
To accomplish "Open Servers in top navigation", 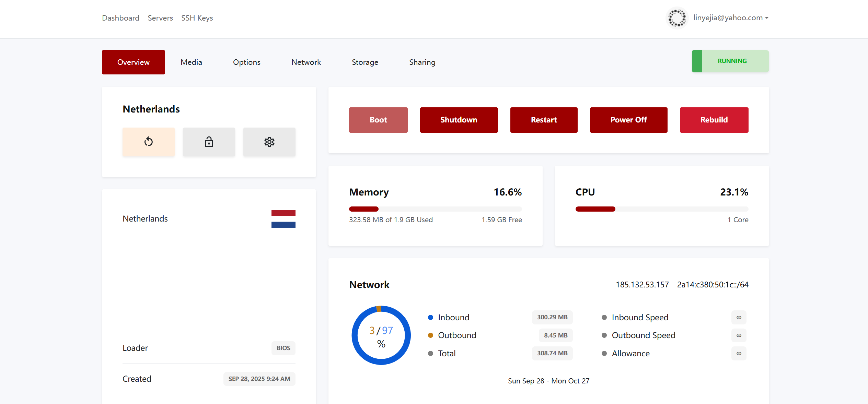I will 160,18.
